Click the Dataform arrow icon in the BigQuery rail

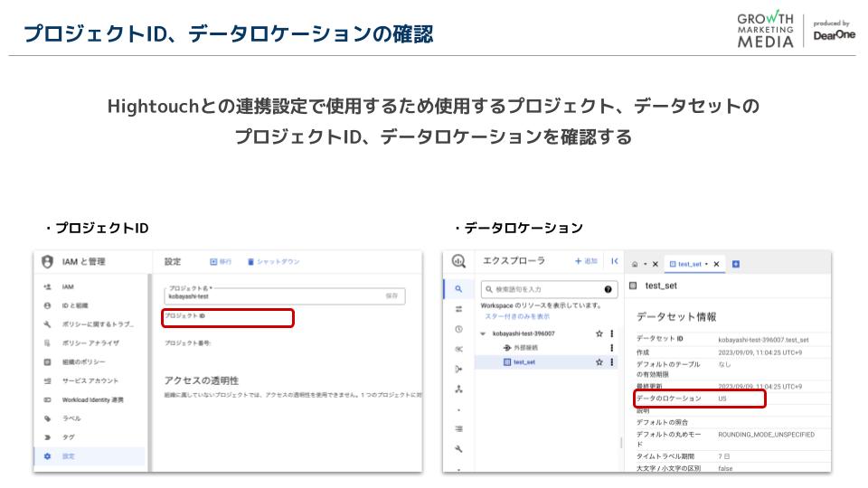[458, 369]
